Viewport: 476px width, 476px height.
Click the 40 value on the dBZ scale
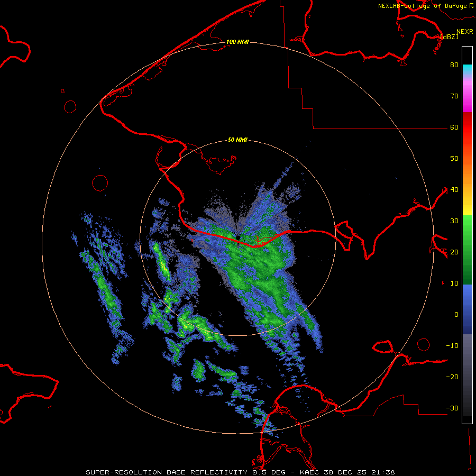[x=454, y=189]
